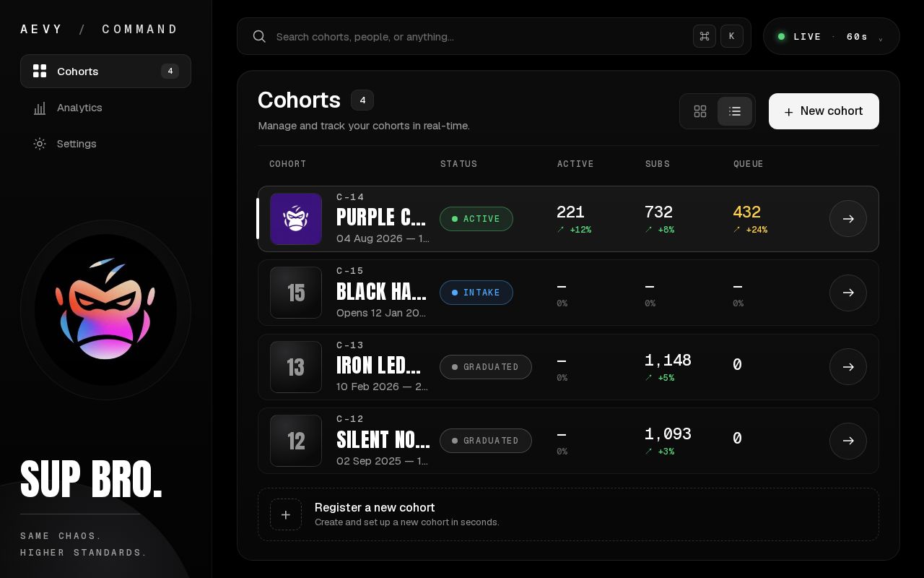
Task: Click the magnifier search icon
Action: [x=259, y=36]
